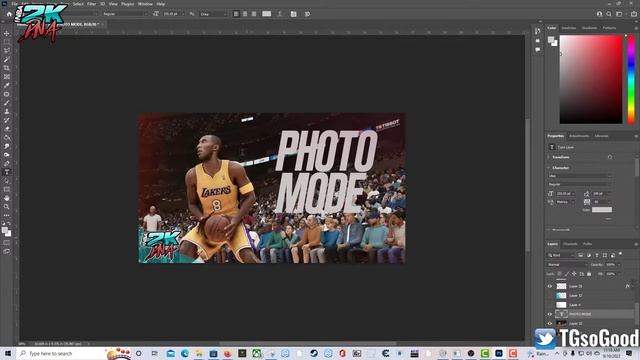Lock transparent pixels in Layers panel
This screenshot has width=640, height=360.
560,274
